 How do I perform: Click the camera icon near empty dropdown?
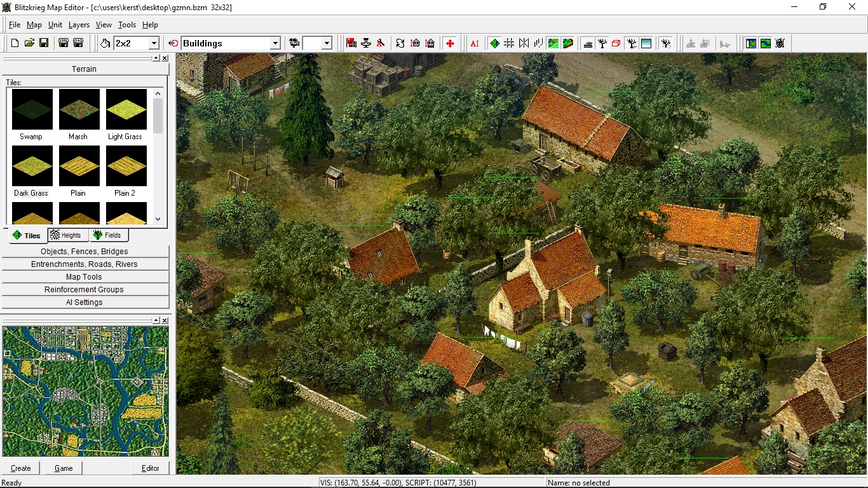pyautogui.click(x=294, y=43)
